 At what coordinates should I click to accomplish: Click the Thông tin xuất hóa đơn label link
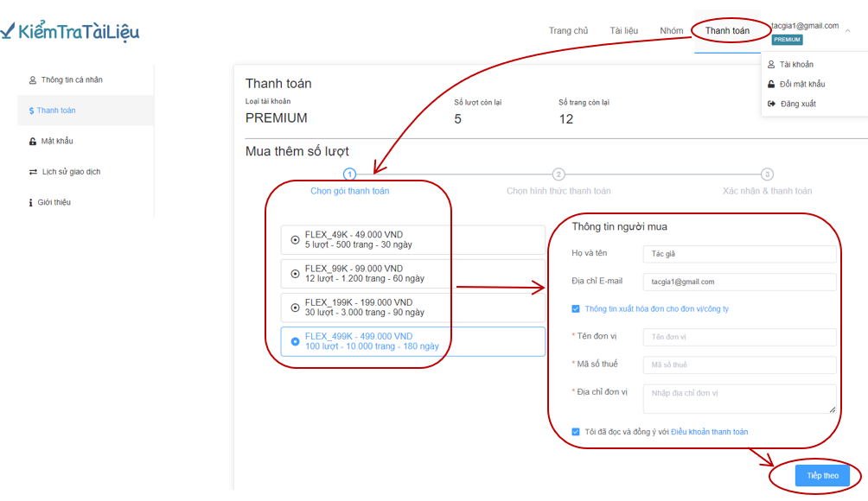656,309
